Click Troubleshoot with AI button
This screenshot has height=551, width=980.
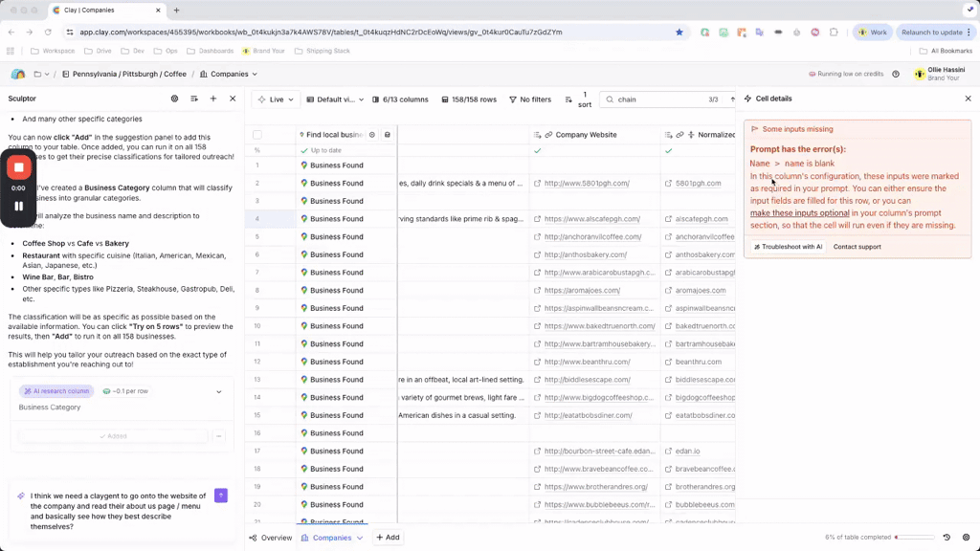(788, 247)
